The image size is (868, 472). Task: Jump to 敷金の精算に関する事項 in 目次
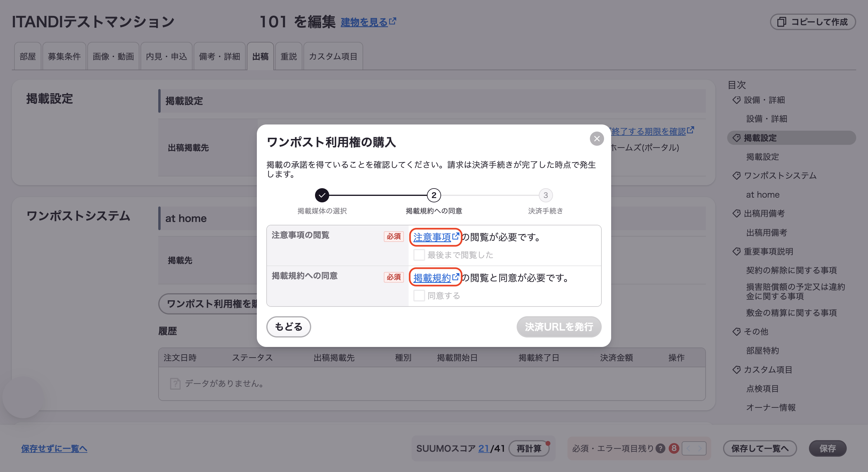(x=791, y=312)
